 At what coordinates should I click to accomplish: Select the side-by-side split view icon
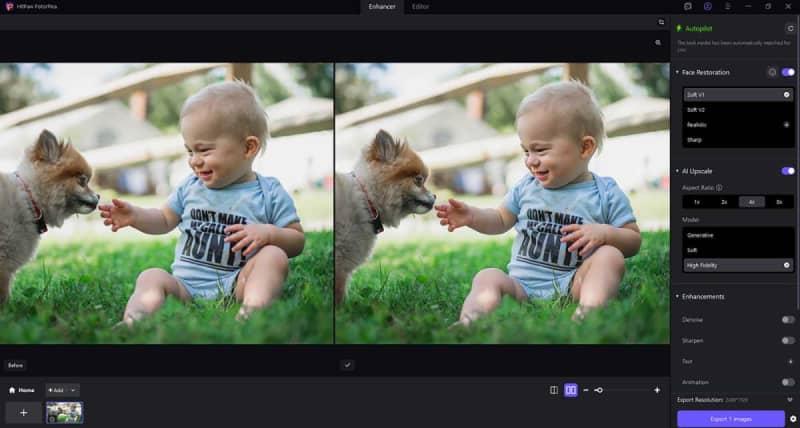click(570, 390)
